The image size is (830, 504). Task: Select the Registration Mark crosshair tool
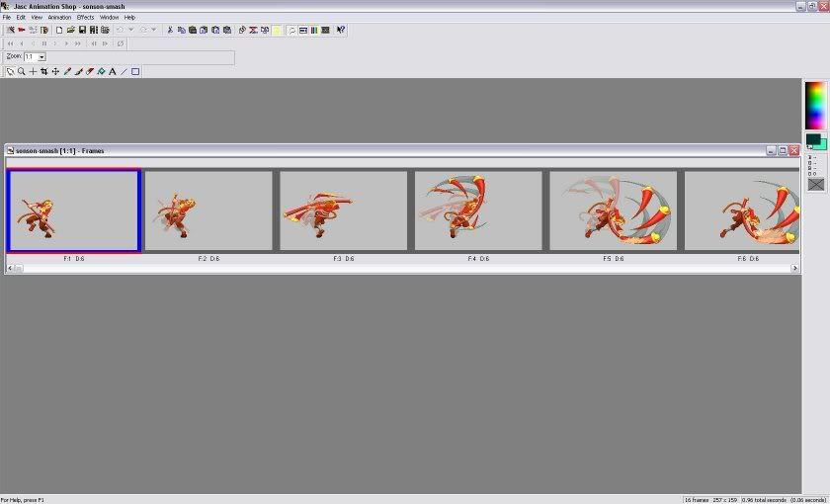click(x=33, y=71)
